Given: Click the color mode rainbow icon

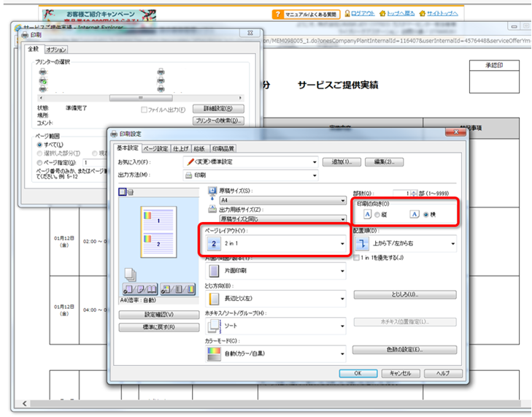Looking at the screenshot, I should pos(214,353).
